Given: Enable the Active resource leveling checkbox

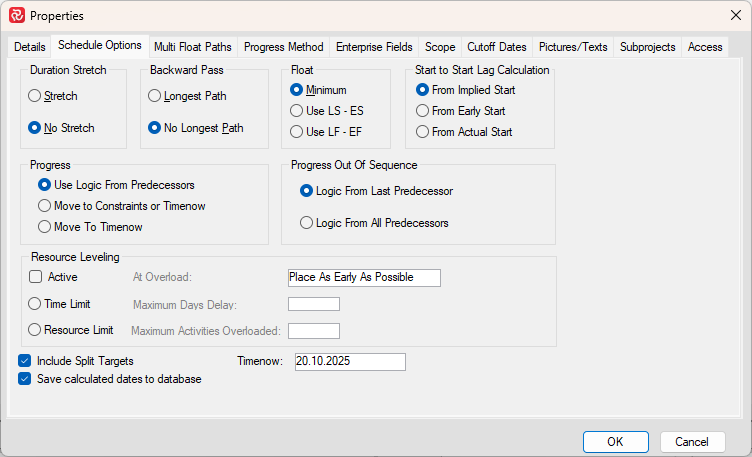Looking at the screenshot, I should pos(35,277).
